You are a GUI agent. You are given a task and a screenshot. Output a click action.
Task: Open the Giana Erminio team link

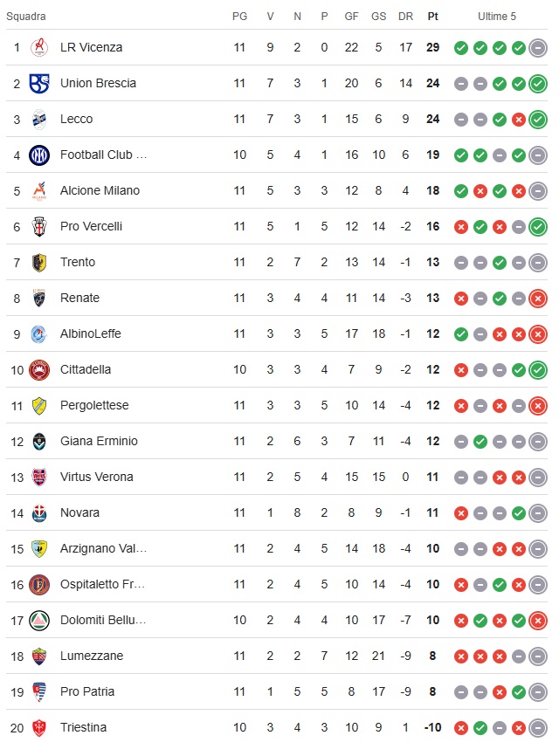coord(99,441)
